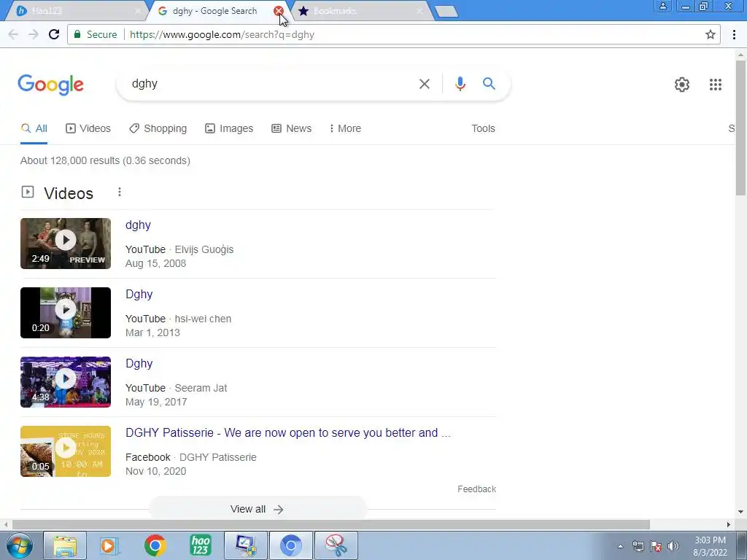
Task: Start voice search with the microphone icon
Action: 460,84
